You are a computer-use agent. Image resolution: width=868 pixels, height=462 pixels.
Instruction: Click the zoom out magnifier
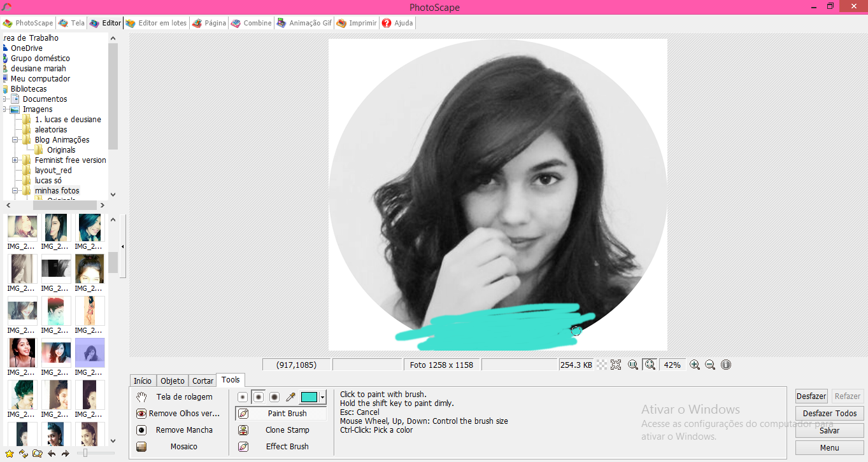(710, 365)
